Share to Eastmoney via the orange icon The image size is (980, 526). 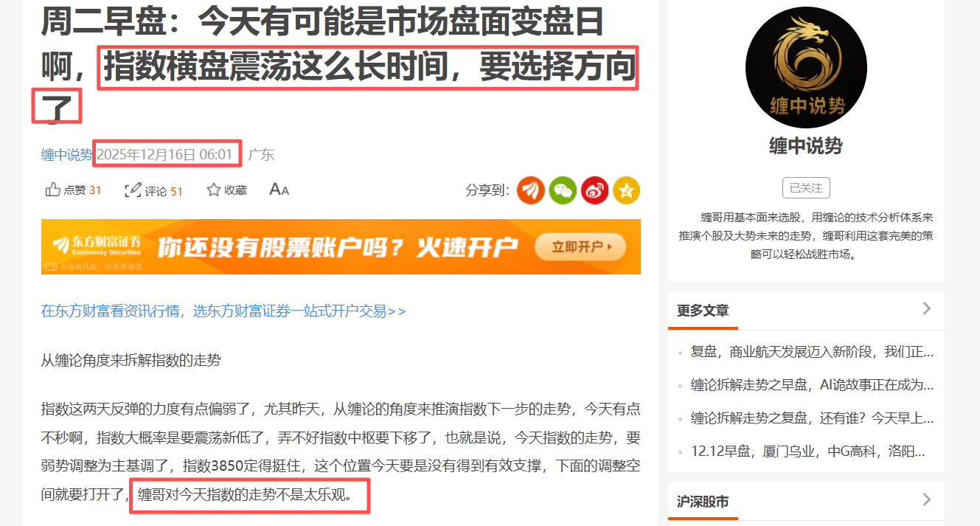(x=530, y=190)
